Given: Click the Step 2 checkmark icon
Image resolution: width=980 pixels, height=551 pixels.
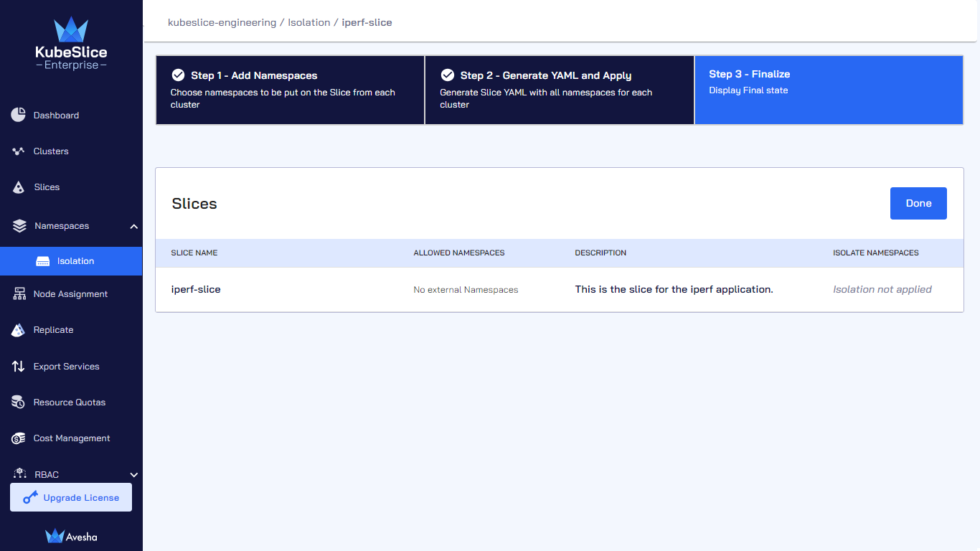Looking at the screenshot, I should (447, 75).
